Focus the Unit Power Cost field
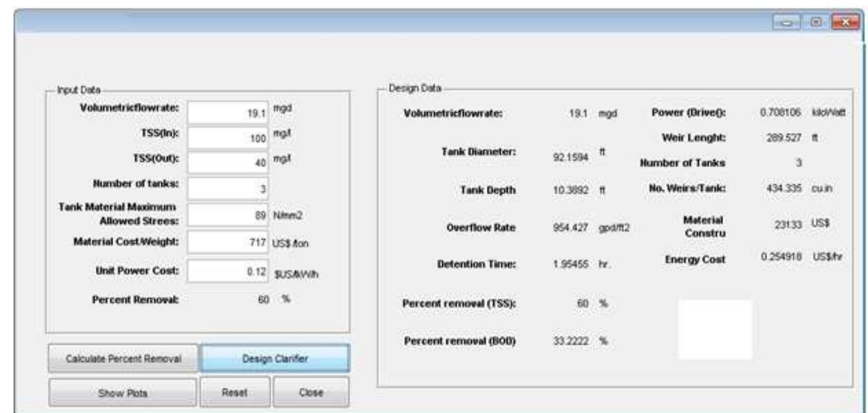Screen dimensions: 868x413 click(228, 271)
